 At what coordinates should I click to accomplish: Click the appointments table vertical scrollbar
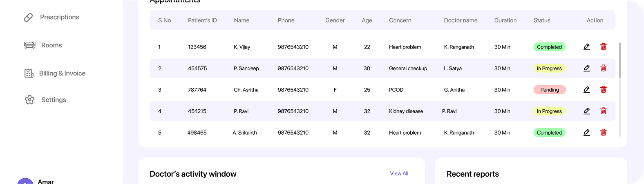pos(620,60)
